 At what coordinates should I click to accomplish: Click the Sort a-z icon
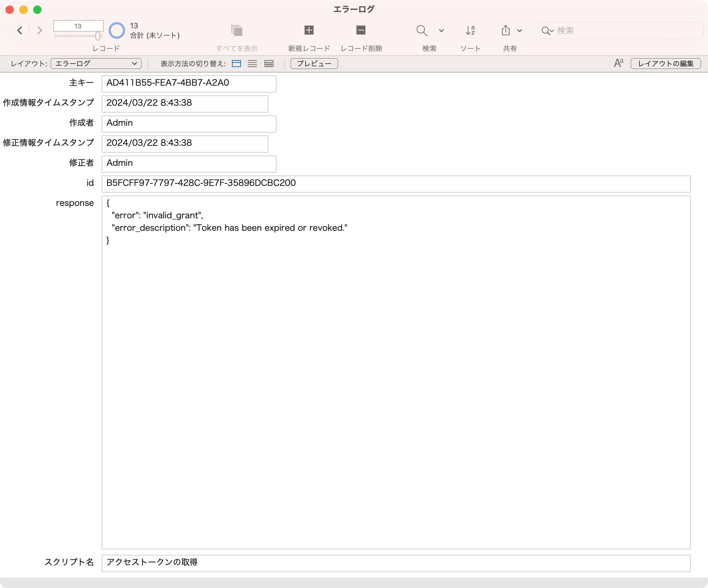(x=471, y=30)
